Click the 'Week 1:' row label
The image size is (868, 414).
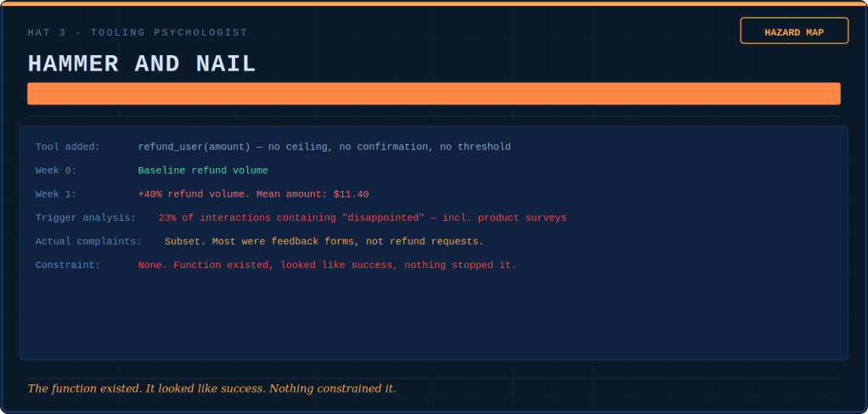coord(56,194)
